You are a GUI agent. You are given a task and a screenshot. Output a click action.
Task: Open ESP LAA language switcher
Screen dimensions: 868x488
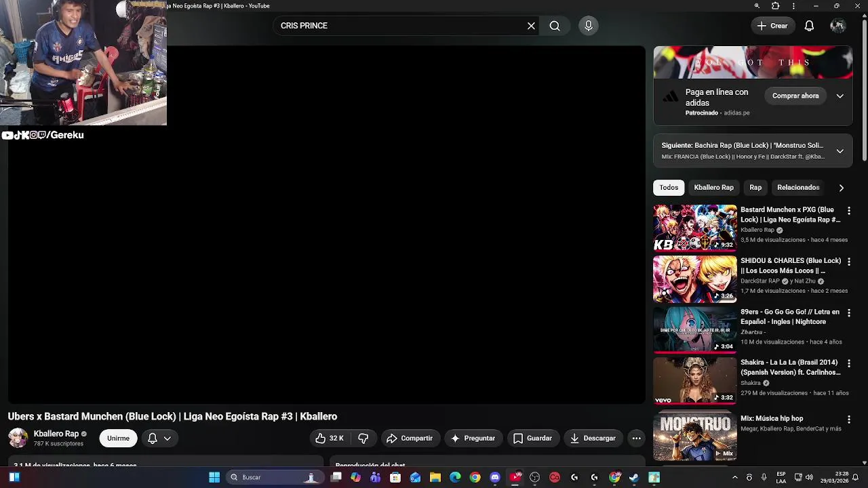[x=781, y=477]
